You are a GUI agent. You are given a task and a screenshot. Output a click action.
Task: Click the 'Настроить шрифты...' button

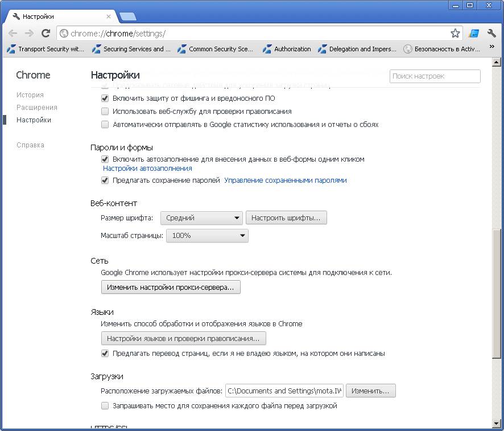coord(286,217)
